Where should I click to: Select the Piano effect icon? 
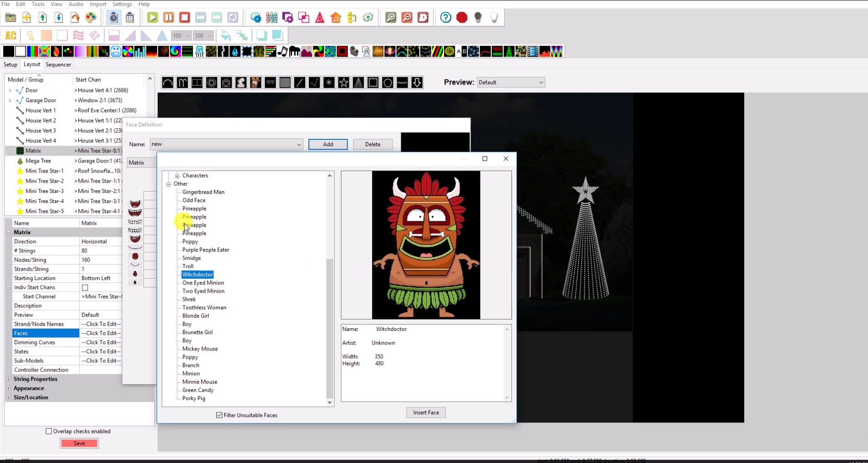(x=295, y=51)
